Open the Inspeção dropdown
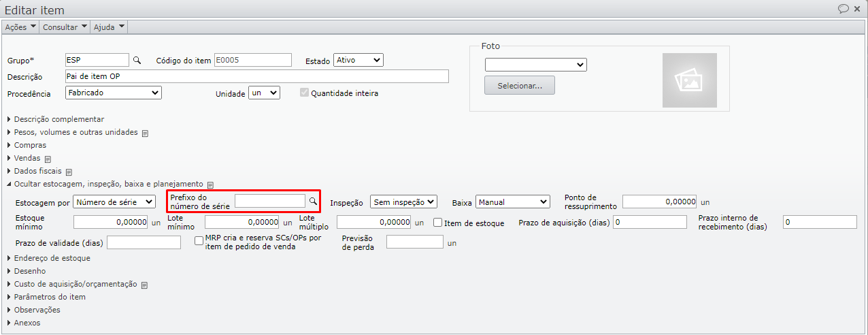868x335 pixels. [403, 202]
